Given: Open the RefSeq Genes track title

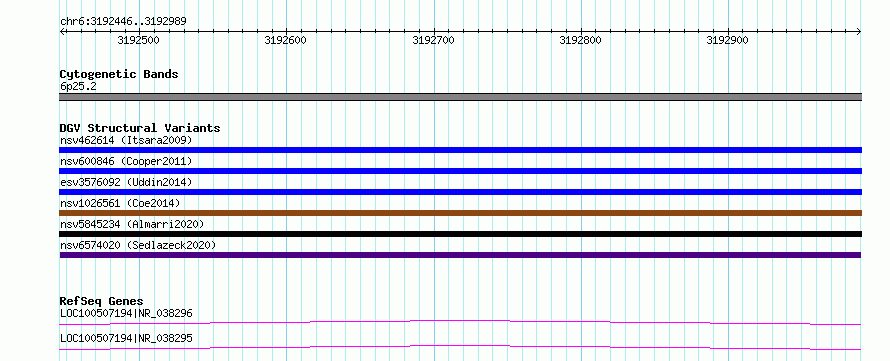Looking at the screenshot, I should (102, 301).
